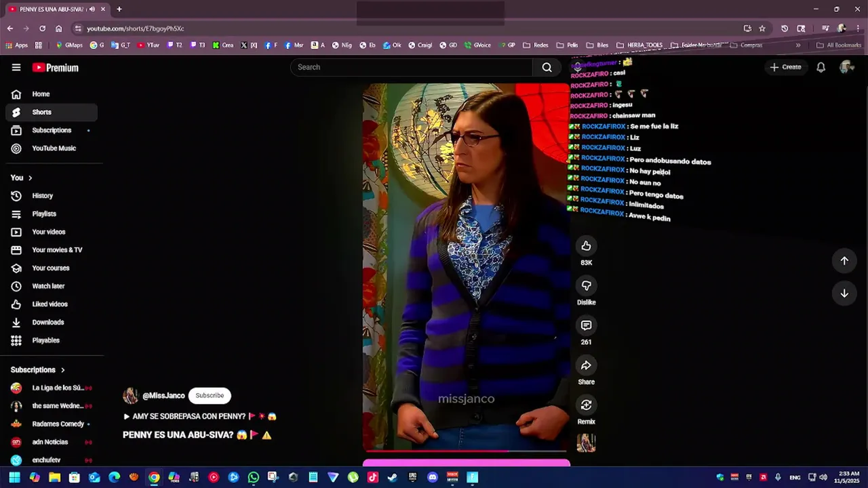
Task: Open adn Noticias channel
Action: (x=52, y=442)
